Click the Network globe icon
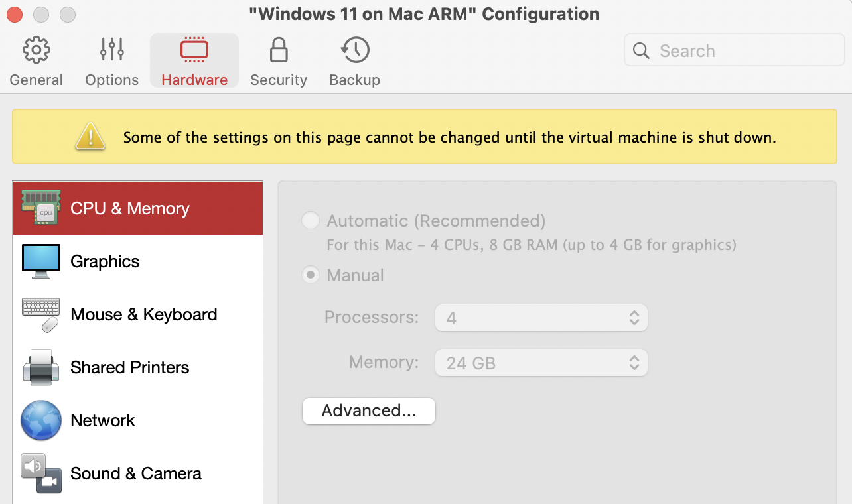852x504 pixels. [41, 420]
